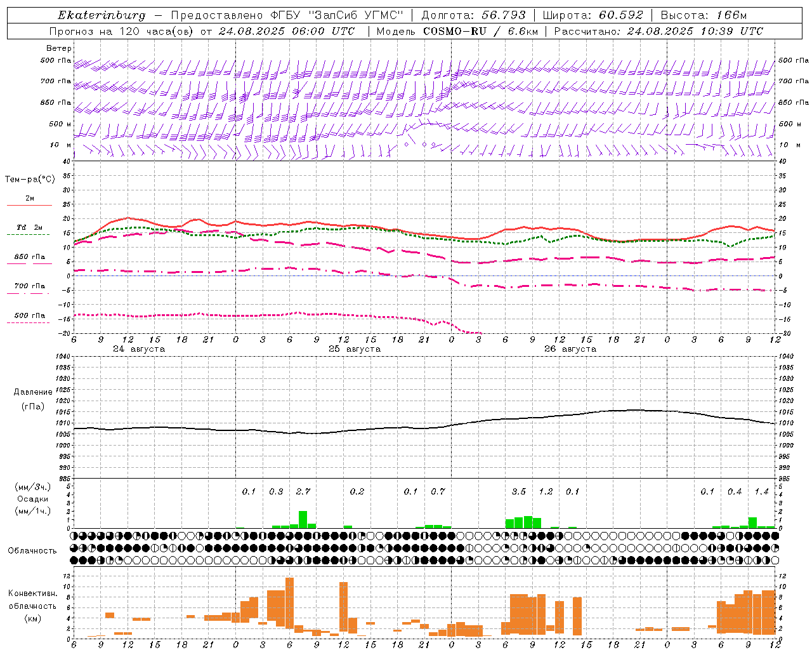Click the "500 гПа" entry in temperature legend
Image resolution: width=812 pixels, height=650 pixels.
29,315
